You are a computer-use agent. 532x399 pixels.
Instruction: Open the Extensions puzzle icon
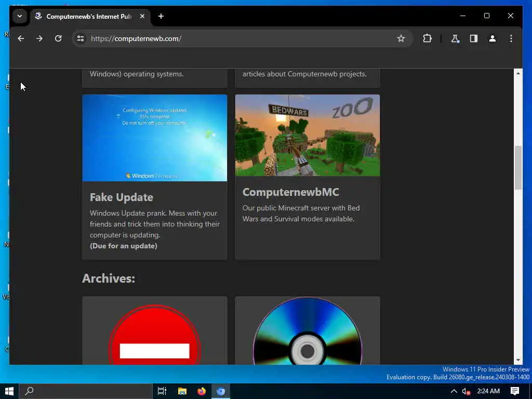427,38
